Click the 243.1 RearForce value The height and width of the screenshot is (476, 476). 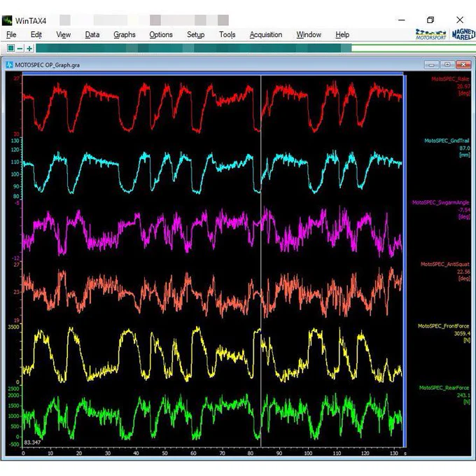click(463, 395)
